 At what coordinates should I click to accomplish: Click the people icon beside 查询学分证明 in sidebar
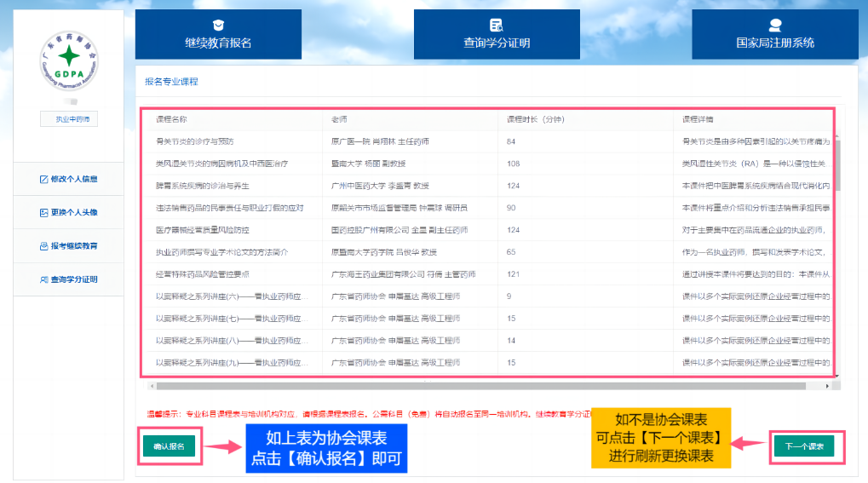(44, 279)
